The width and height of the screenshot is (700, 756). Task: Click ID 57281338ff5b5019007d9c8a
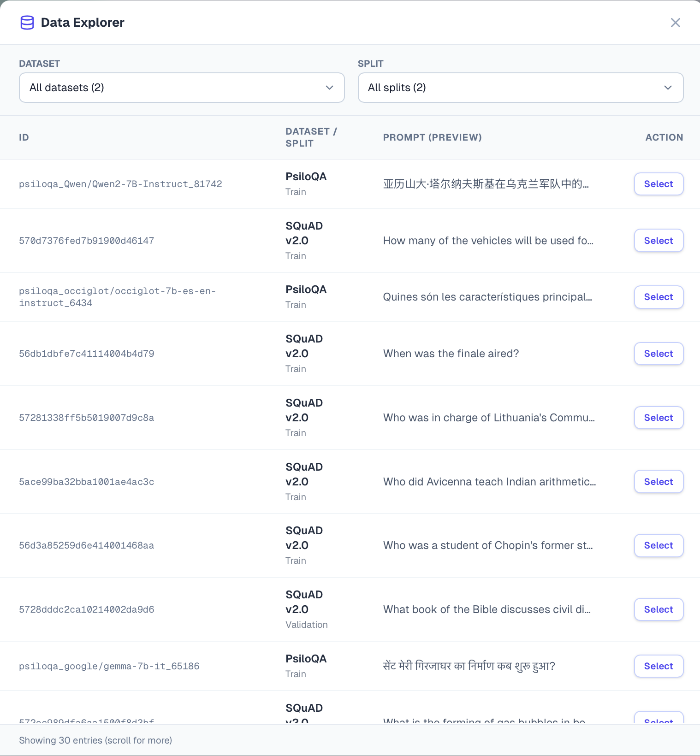point(87,418)
